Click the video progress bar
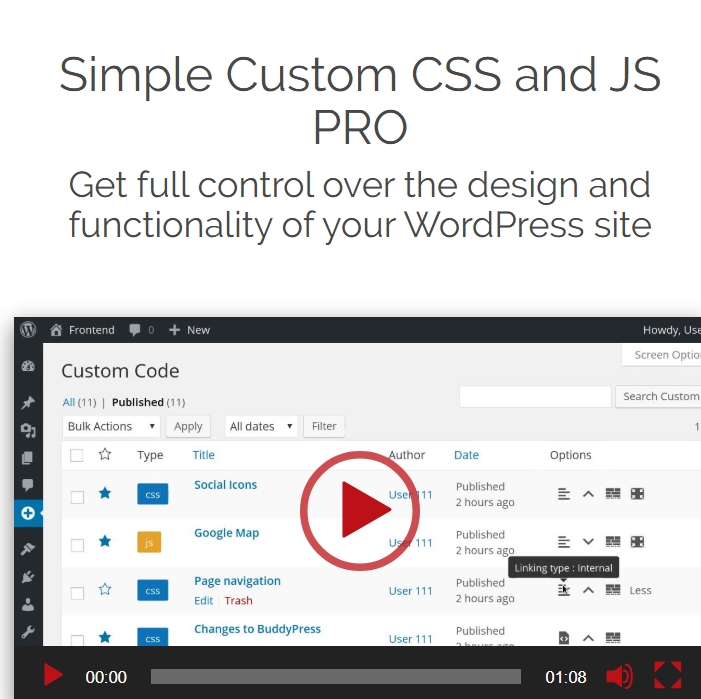This screenshot has width=701, height=699. point(336,677)
